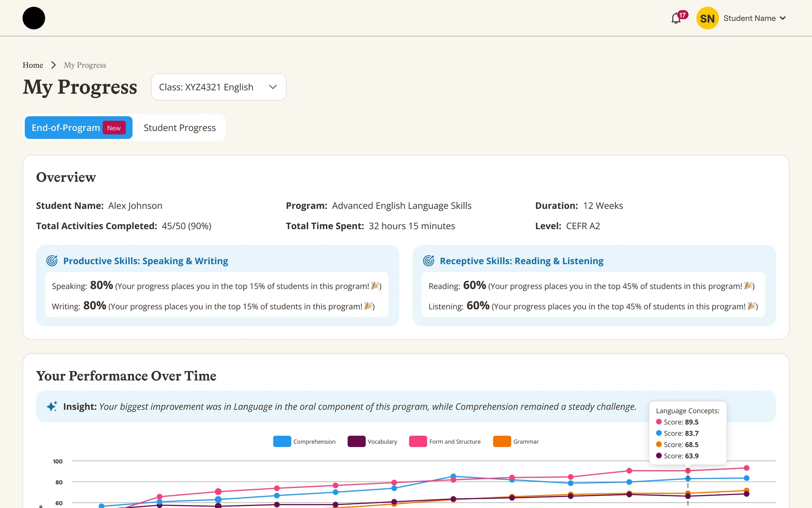Click the breadcrumb chevron separator icon
This screenshot has width=812, height=508.
53,65
